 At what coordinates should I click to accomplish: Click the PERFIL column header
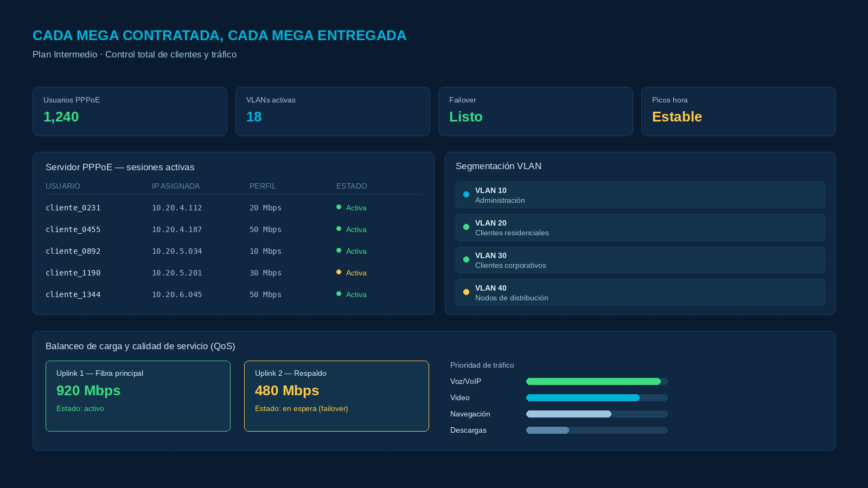coord(263,186)
